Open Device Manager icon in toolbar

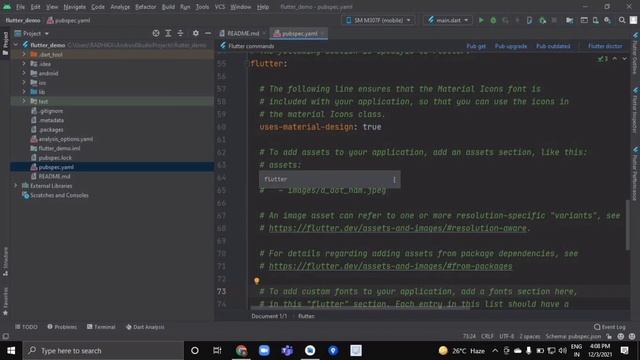pyautogui.click(x=596, y=20)
